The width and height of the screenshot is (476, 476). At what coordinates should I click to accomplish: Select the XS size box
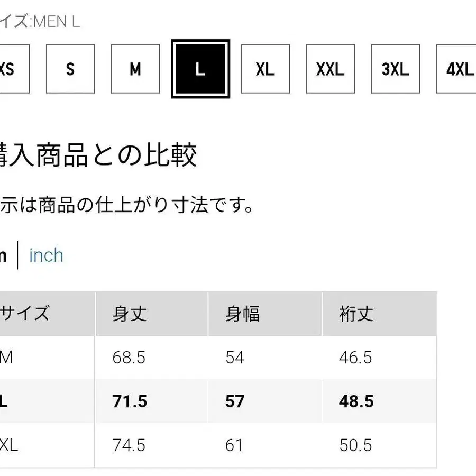click(11, 69)
